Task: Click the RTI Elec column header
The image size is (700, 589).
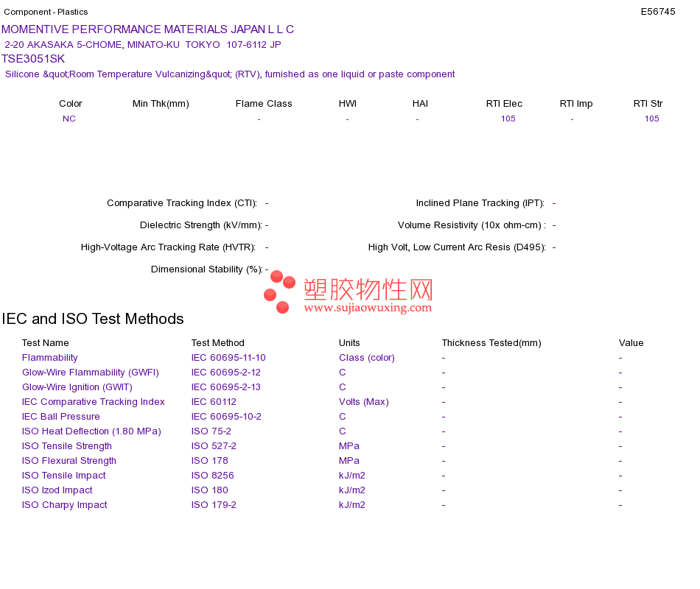Action: click(x=504, y=104)
